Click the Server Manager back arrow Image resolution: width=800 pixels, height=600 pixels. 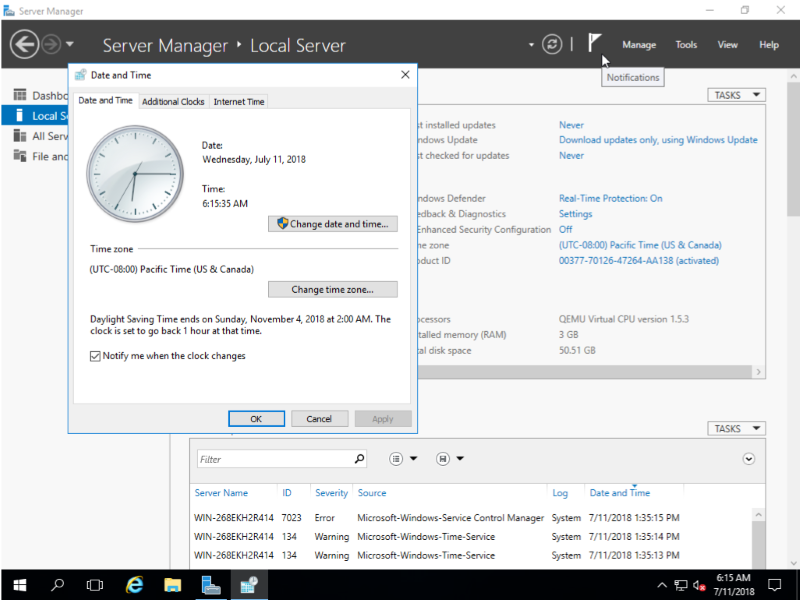24,44
